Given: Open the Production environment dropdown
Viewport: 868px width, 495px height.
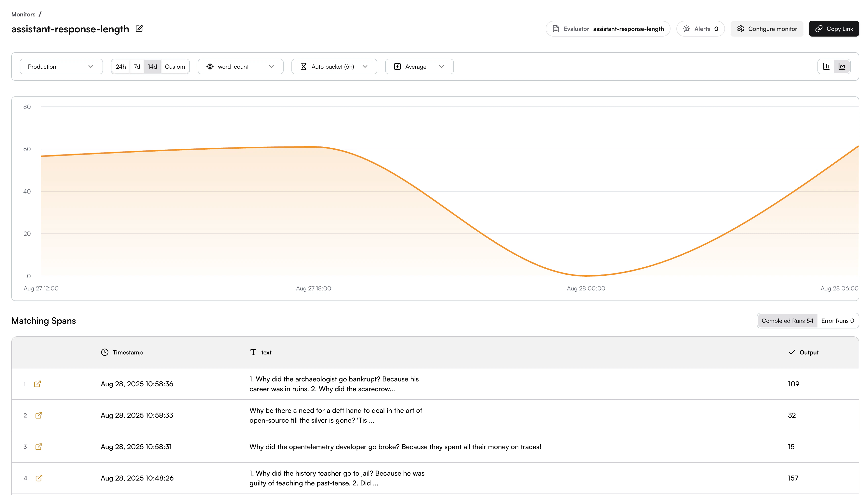Looking at the screenshot, I should click(x=61, y=67).
